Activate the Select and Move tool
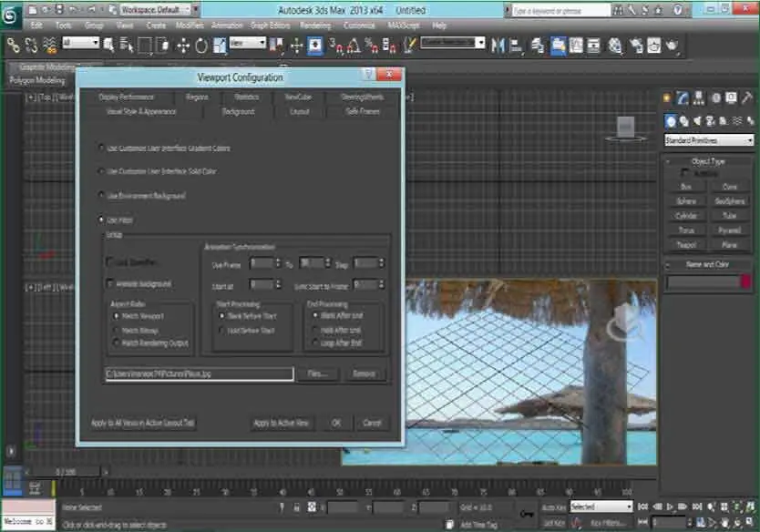 point(183,46)
